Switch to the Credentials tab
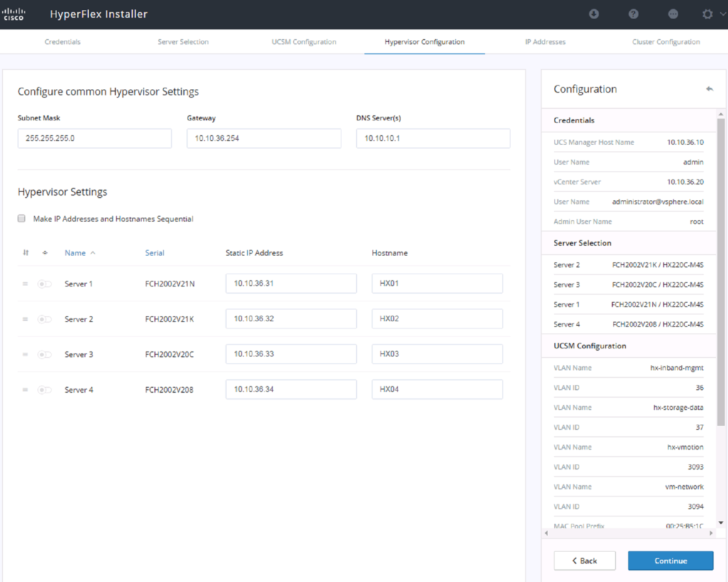 point(63,42)
